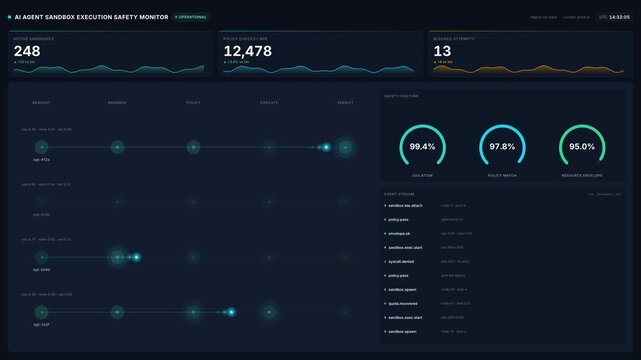Click the OPERATIONAL status badge
Image resolution: width=641 pixels, height=360 pixels.
(191, 17)
